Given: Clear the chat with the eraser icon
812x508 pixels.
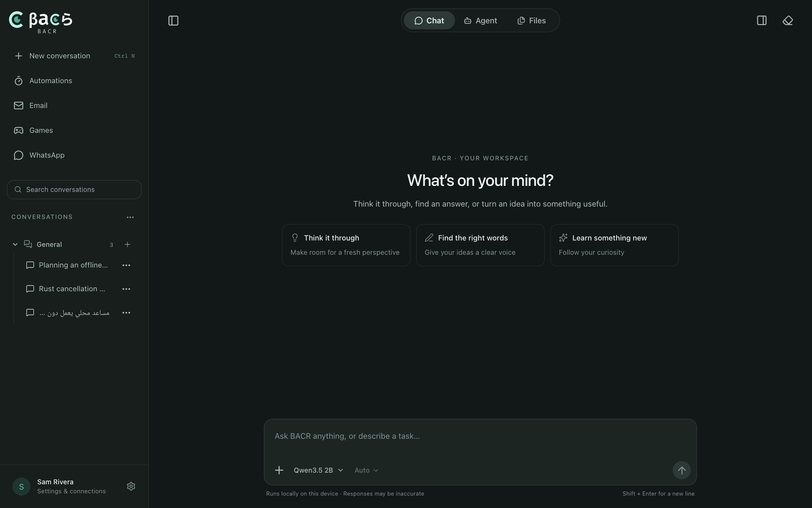Looking at the screenshot, I should (x=788, y=21).
